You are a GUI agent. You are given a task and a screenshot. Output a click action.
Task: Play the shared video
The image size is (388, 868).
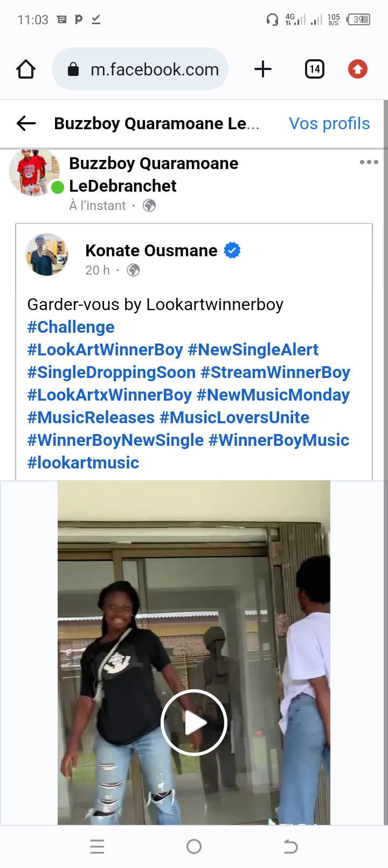coord(194,723)
